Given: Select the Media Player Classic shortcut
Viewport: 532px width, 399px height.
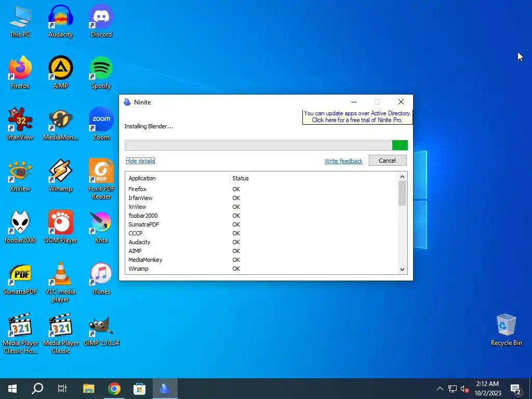Looking at the screenshot, I should 60,334.
